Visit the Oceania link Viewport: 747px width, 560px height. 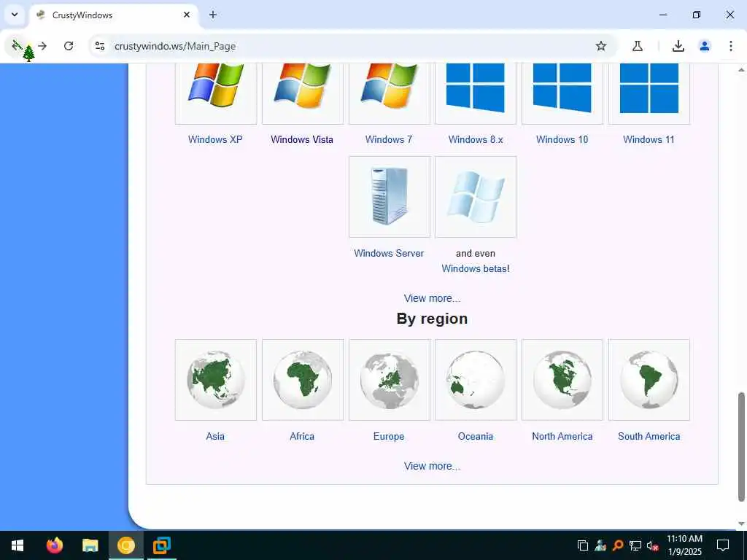476,436
